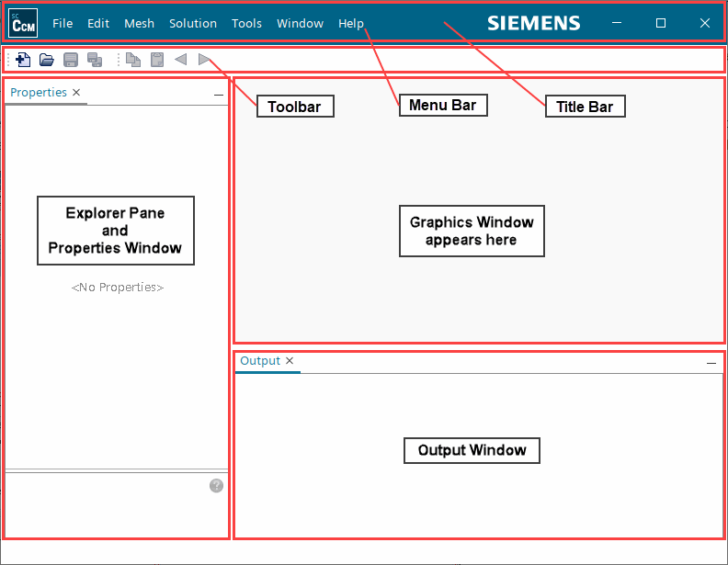
Task: Select the Properties tab
Action: pyautogui.click(x=39, y=92)
